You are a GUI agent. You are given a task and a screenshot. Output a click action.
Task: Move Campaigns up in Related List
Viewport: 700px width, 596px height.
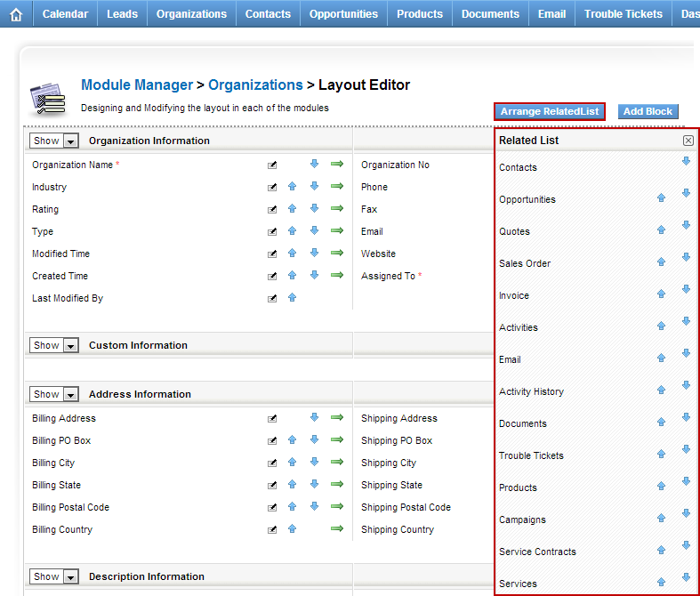[661, 518]
